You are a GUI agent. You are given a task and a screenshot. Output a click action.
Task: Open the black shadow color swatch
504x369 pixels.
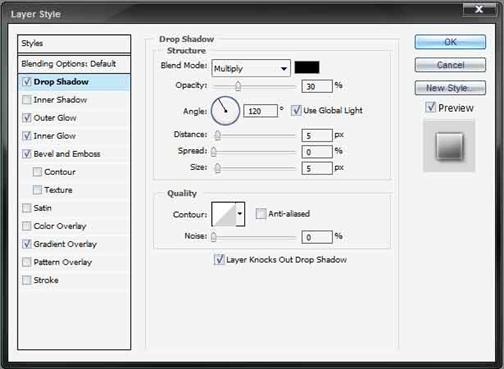pyautogui.click(x=307, y=67)
